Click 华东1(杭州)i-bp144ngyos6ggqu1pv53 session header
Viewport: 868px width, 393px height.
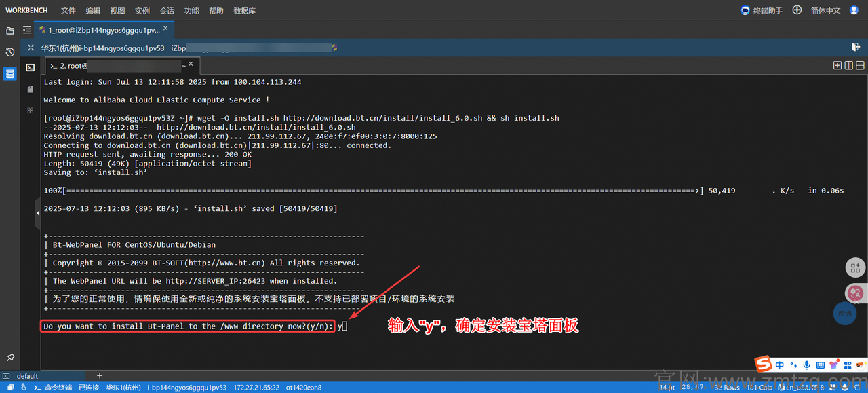point(102,48)
